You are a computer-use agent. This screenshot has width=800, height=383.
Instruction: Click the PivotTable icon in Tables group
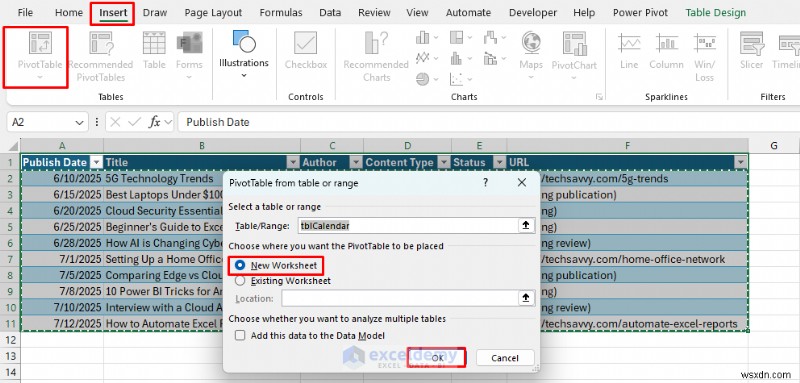click(40, 43)
